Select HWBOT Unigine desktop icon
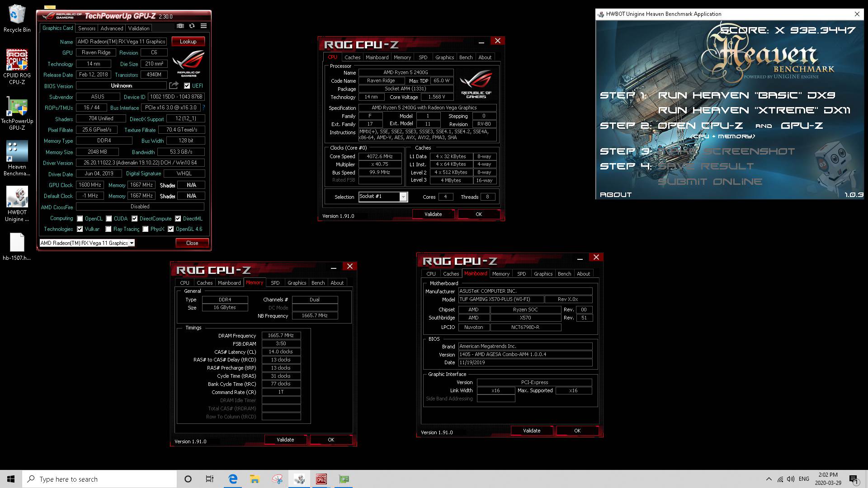This screenshot has width=868, height=488. tap(17, 204)
